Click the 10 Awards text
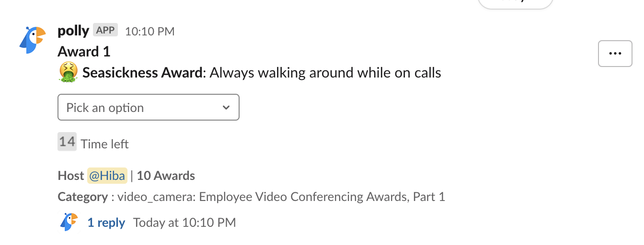 [x=166, y=176]
